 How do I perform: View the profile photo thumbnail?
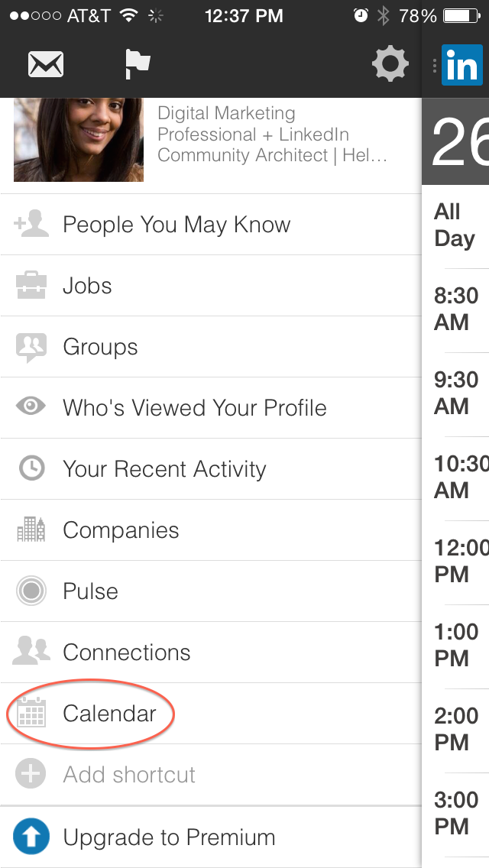pos(78,139)
